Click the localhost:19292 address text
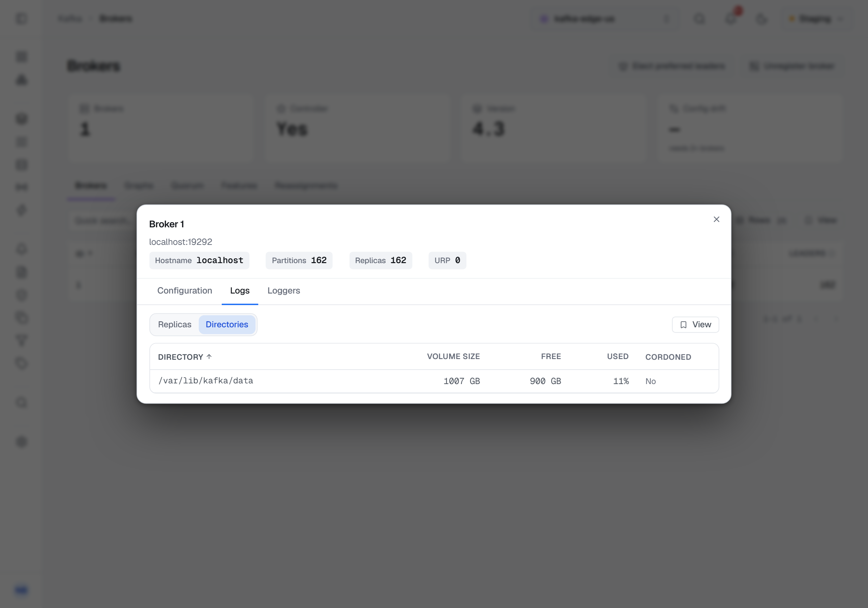This screenshot has width=868, height=608. 181,242
